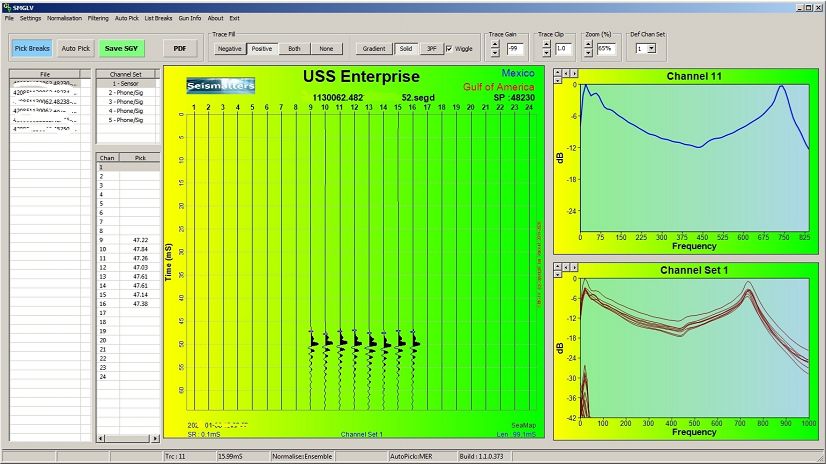Click pick value 47.84 for channel 10

140,249
